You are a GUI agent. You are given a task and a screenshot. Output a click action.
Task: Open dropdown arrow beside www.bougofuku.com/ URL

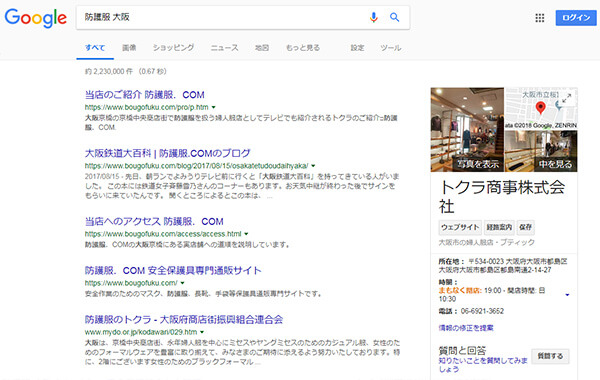(x=182, y=283)
